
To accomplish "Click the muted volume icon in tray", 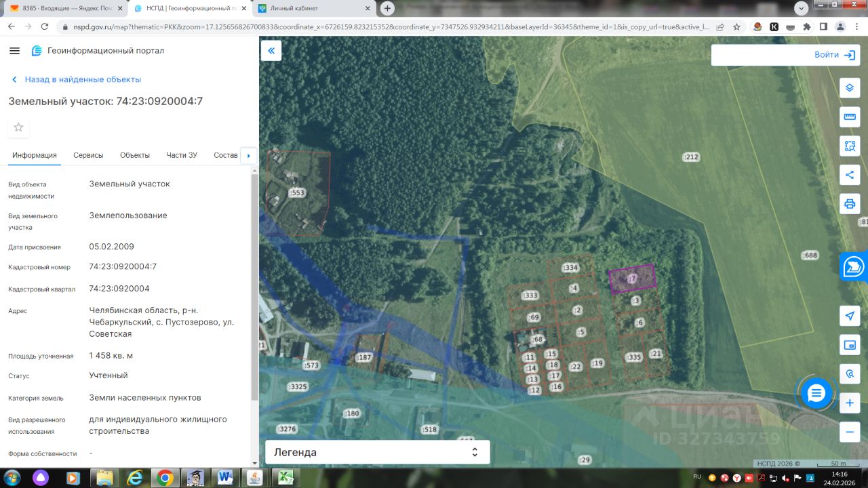I will 785,478.
